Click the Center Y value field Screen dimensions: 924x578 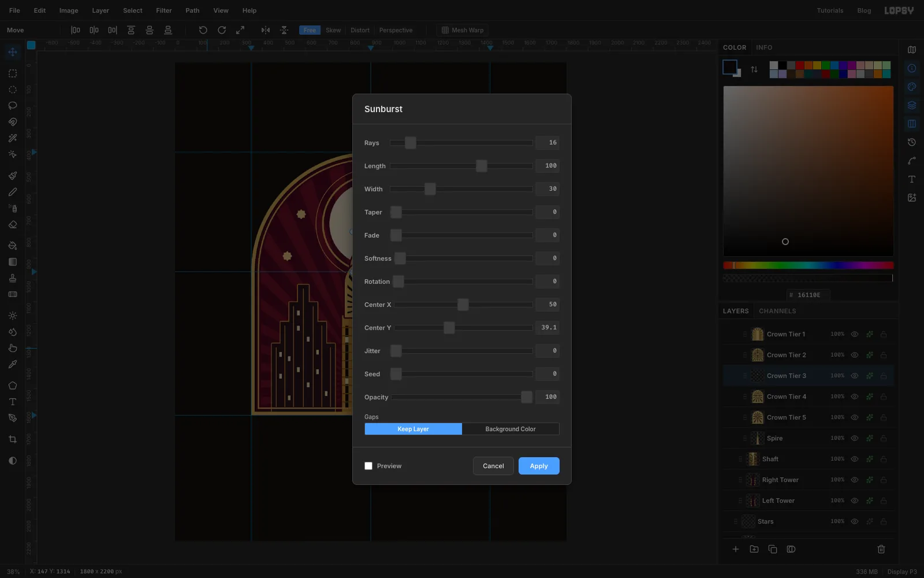[547, 328]
